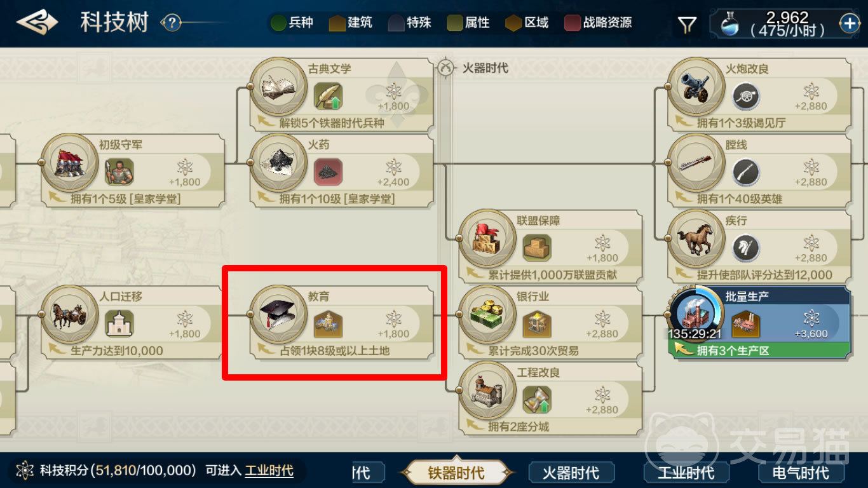This screenshot has height=488, width=868.
Task: Toggle the 战略资源 category filter
Action: click(599, 23)
